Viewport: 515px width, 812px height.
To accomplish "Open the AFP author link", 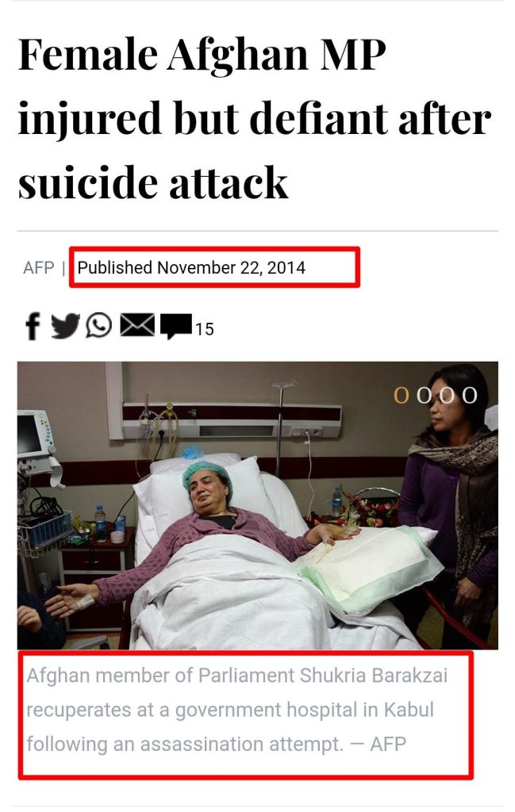I will 39,268.
